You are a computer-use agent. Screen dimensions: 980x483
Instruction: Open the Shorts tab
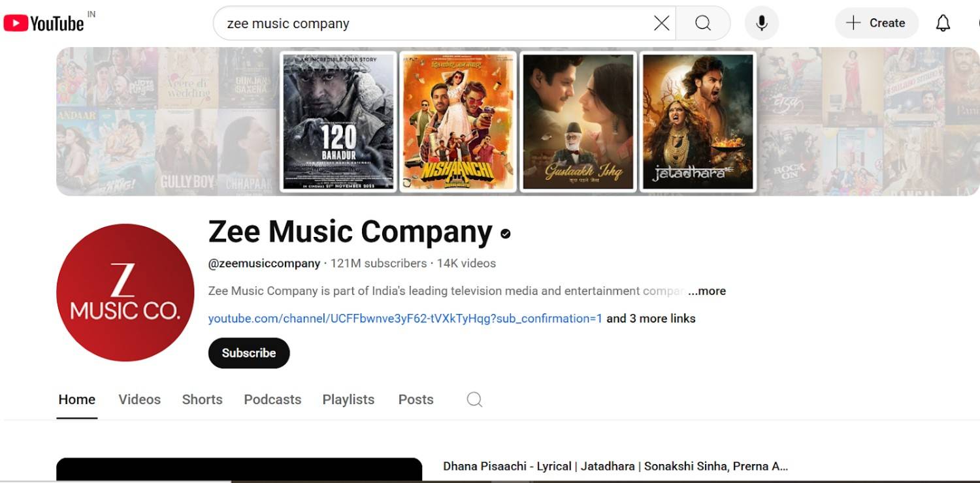pyautogui.click(x=202, y=399)
